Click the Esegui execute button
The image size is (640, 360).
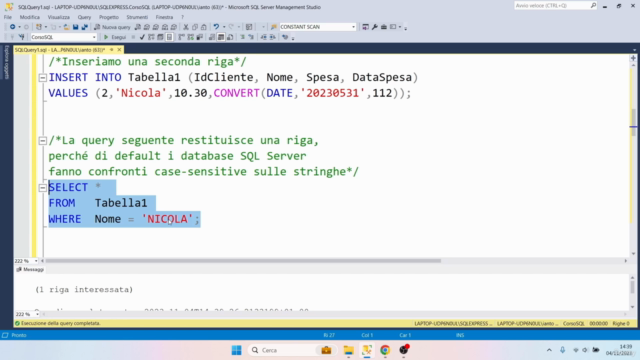click(x=115, y=37)
